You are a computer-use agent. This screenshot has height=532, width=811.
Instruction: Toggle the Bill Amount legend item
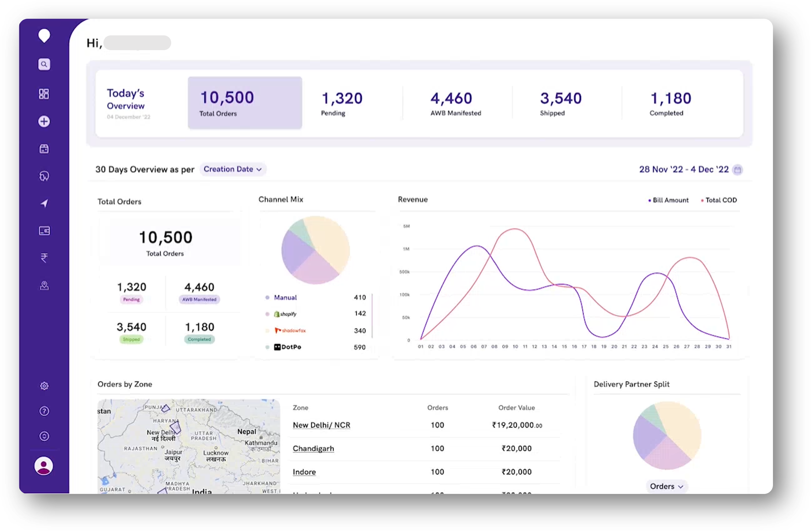point(668,200)
